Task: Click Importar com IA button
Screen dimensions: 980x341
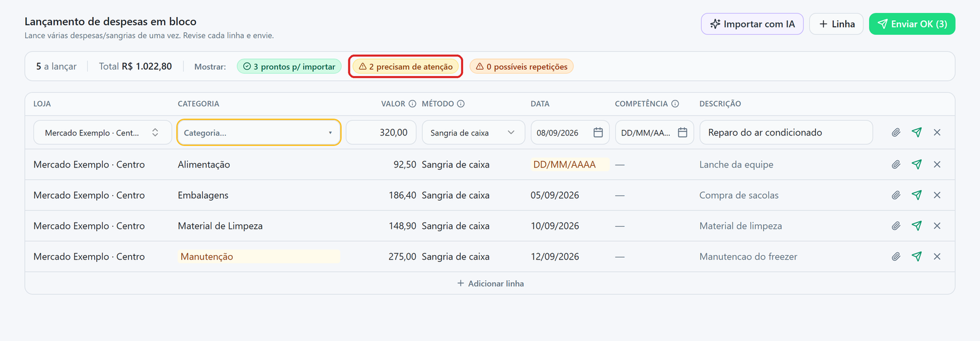Action: (752, 24)
